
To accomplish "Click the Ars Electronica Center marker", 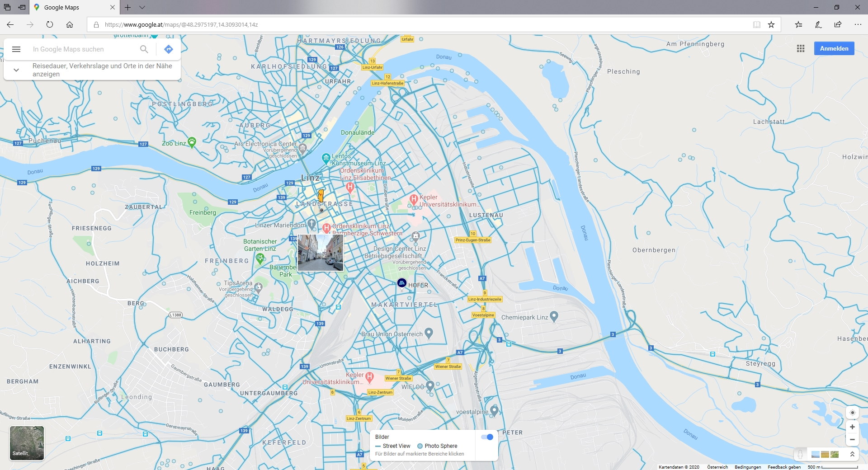I will [x=303, y=148].
